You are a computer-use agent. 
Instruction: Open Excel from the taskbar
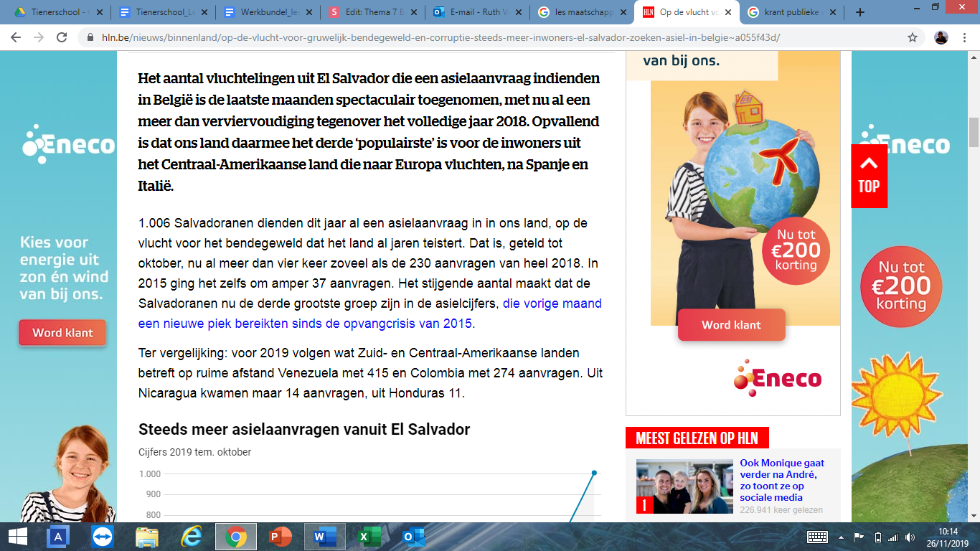pos(369,537)
